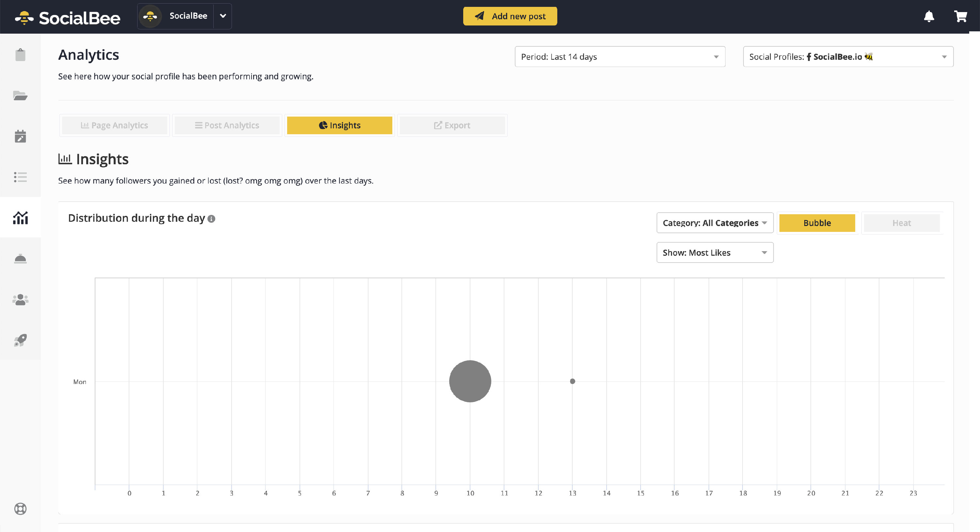The image size is (980, 532).
Task: Click the Mon axis label
Action: (79, 382)
